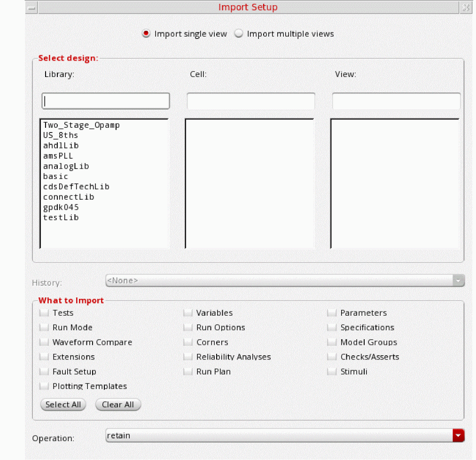This screenshot has height=460, width=476.
Task: Select testLib in the library list
Action: [x=61, y=218]
